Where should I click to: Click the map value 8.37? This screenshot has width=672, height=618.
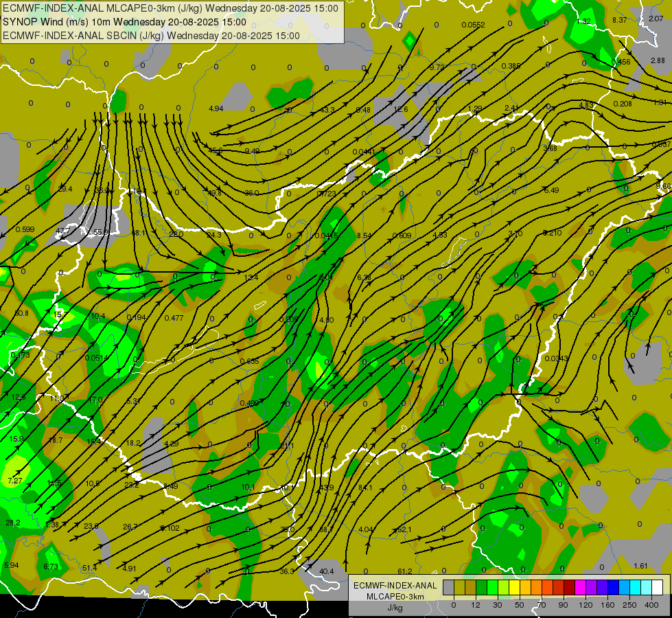[x=619, y=20]
